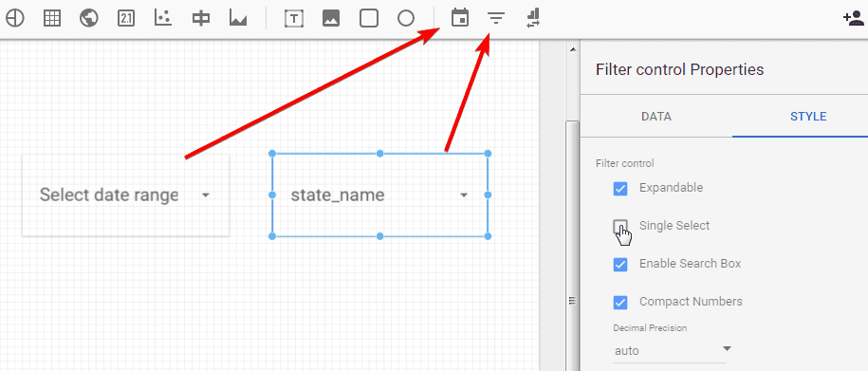This screenshot has height=371, width=868.
Task: Insert a pie chart from the toolbar
Action: (x=15, y=18)
